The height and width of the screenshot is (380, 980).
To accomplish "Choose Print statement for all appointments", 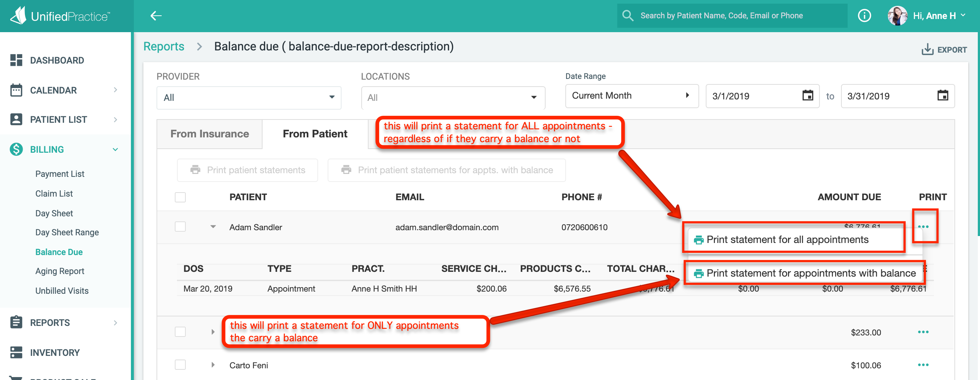I will coord(787,239).
